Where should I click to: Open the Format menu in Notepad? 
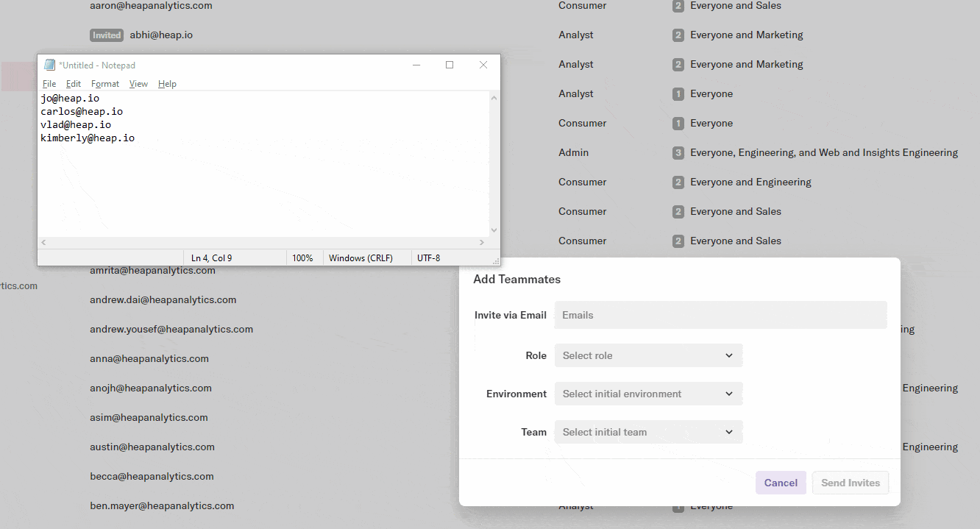(x=105, y=84)
